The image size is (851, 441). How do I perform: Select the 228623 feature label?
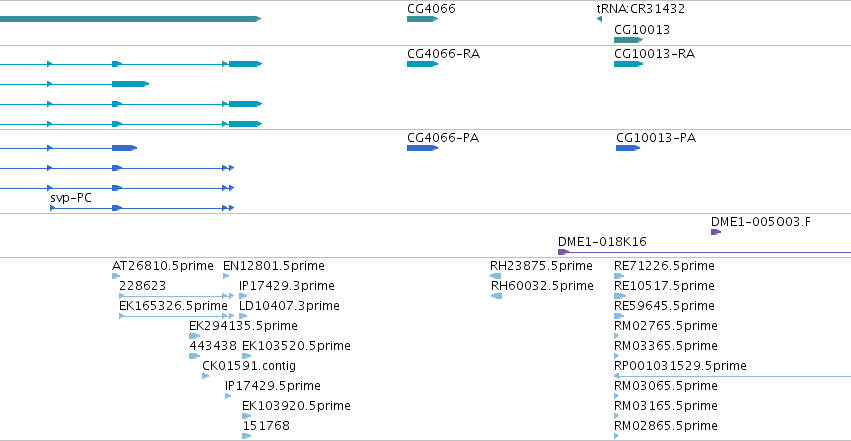(142, 286)
